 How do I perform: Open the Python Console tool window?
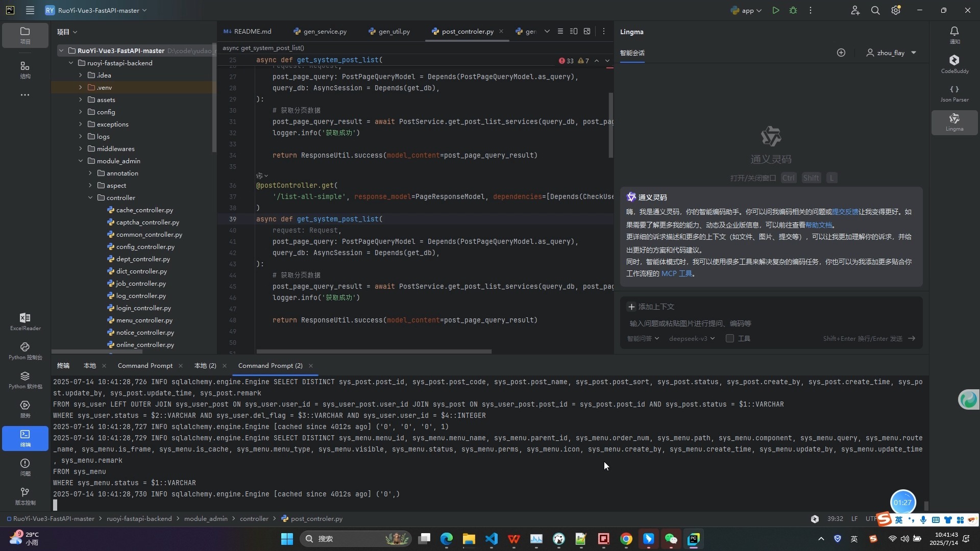[25, 351]
